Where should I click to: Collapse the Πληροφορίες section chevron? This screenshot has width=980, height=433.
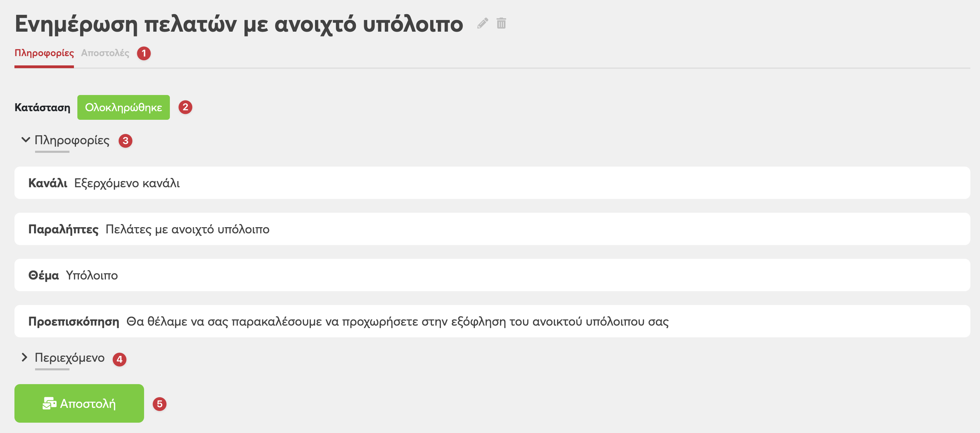(x=25, y=140)
